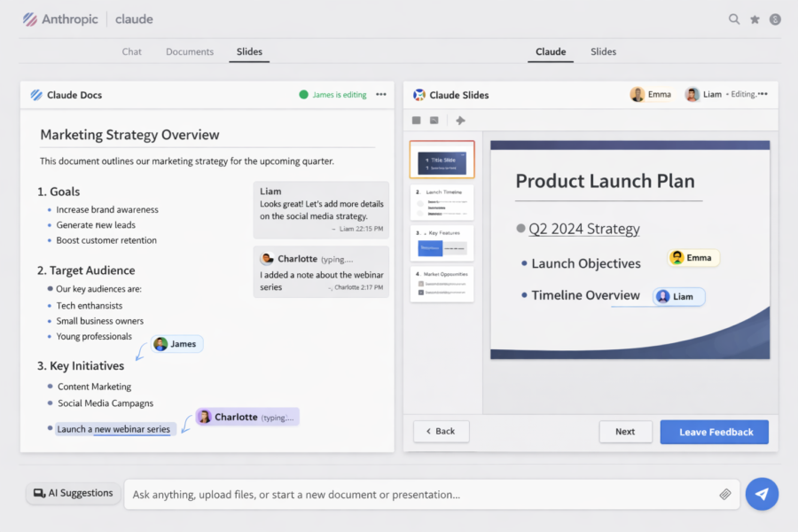Screen dimensions: 798x532
Task: Click the 1. Goals heading
Action: click(59, 192)
